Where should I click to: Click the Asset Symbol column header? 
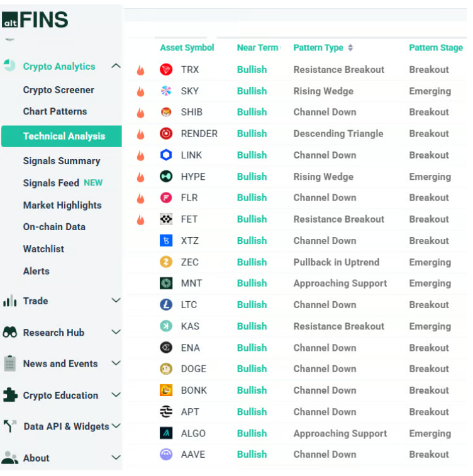[x=187, y=48]
